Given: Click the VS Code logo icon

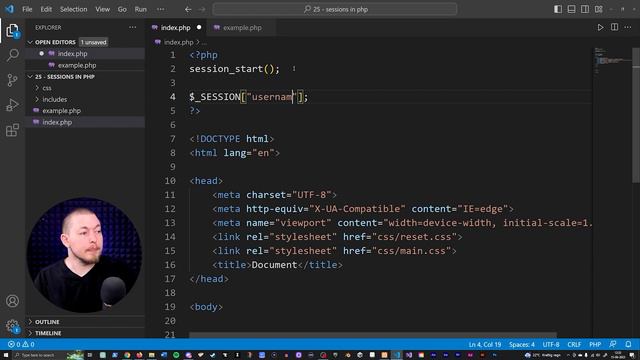Looking at the screenshot, I should (9, 9).
